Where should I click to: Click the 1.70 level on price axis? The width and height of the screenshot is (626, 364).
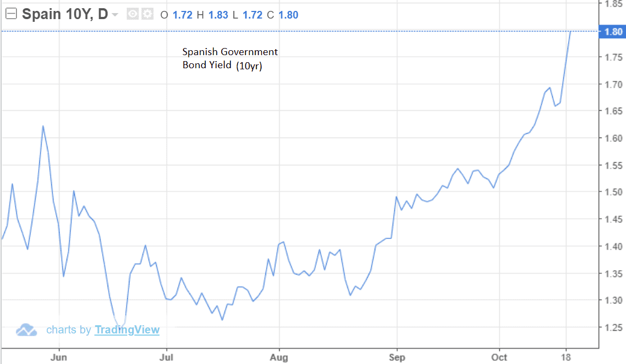(x=613, y=85)
